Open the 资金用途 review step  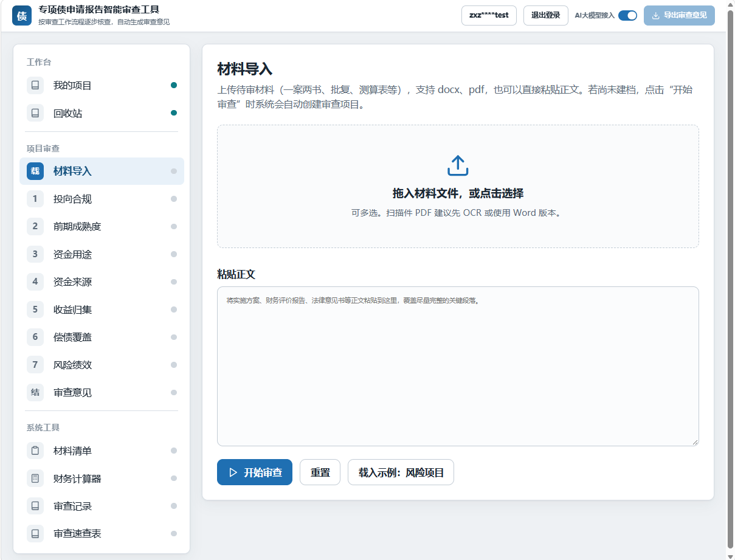102,254
